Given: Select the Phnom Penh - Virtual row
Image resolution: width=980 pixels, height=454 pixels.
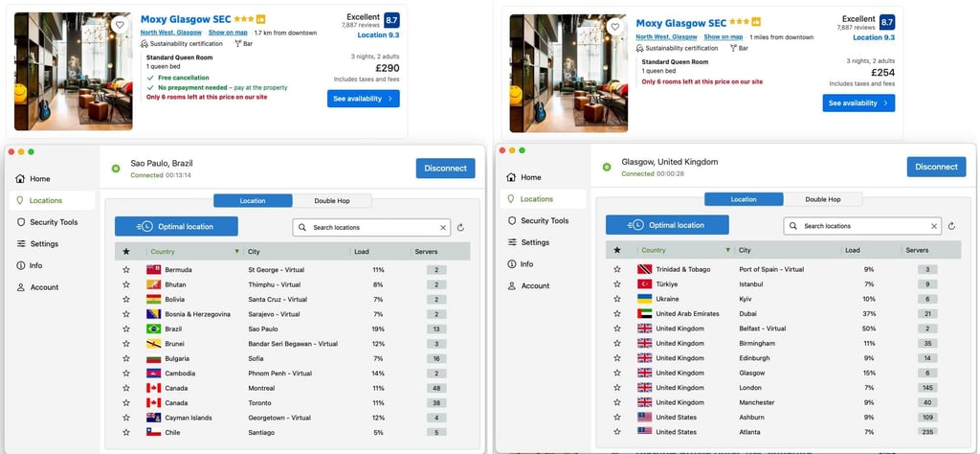Looking at the screenshot, I should (x=293, y=374).
